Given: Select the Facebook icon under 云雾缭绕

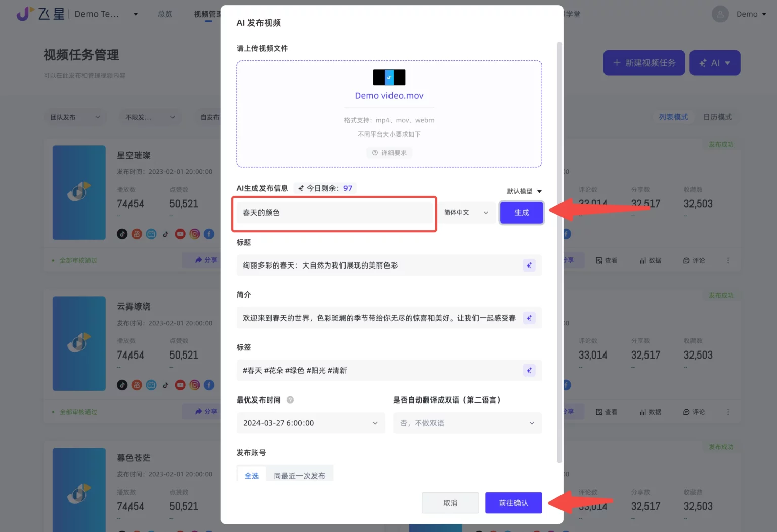Looking at the screenshot, I should pos(209,385).
